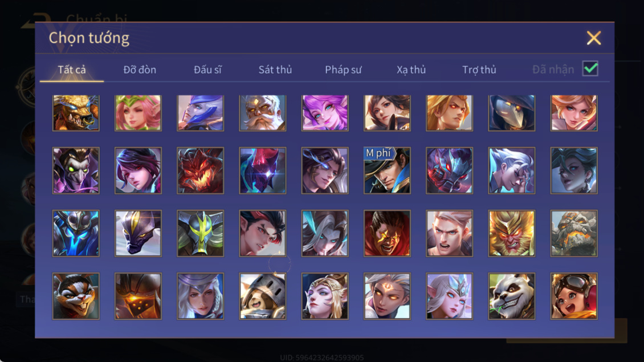Viewport: 644px width, 362px height.
Task: Select the rock golem hero portrait
Action: pyautogui.click(x=574, y=233)
